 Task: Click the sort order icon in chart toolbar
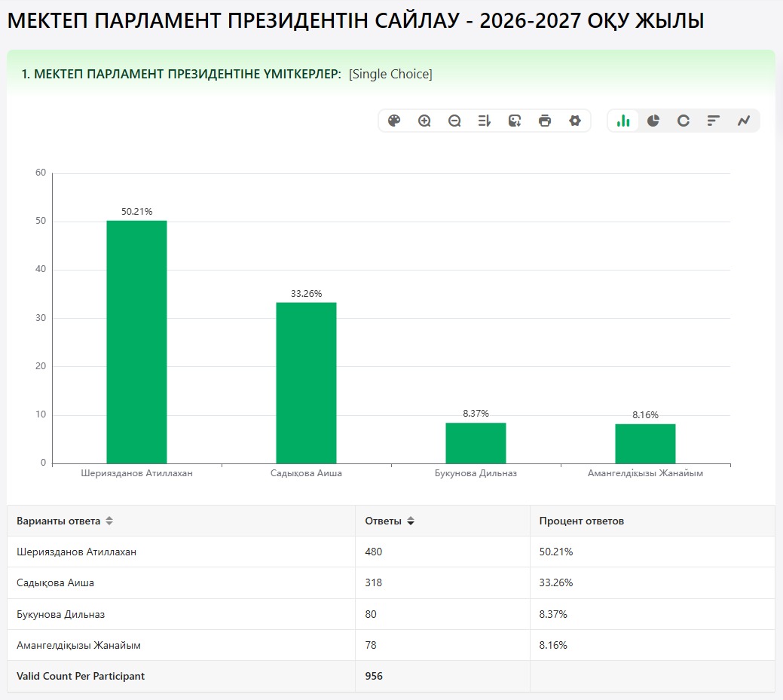pos(485,121)
